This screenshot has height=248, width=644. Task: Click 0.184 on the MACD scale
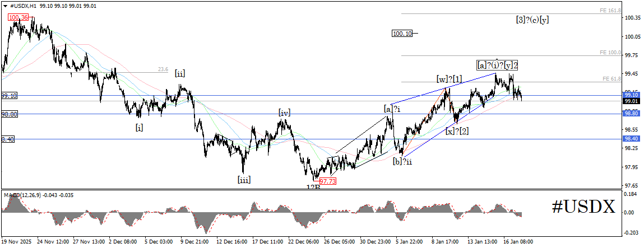coord(631,194)
